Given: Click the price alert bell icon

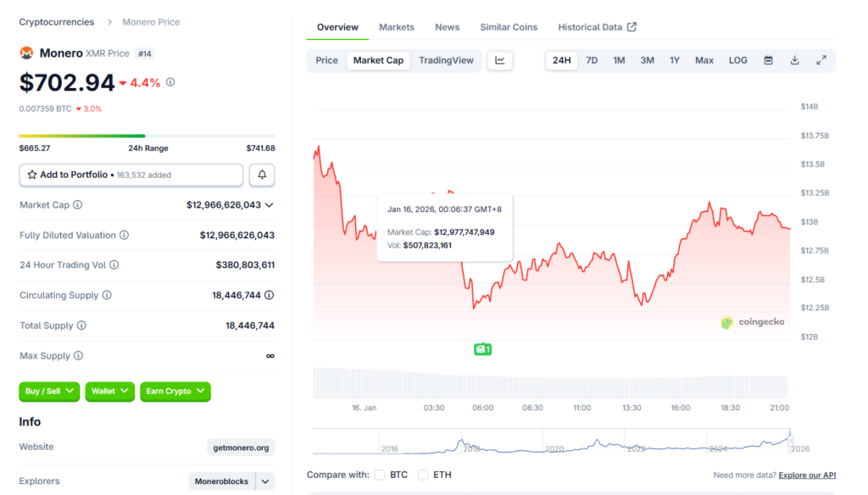Looking at the screenshot, I should (262, 175).
